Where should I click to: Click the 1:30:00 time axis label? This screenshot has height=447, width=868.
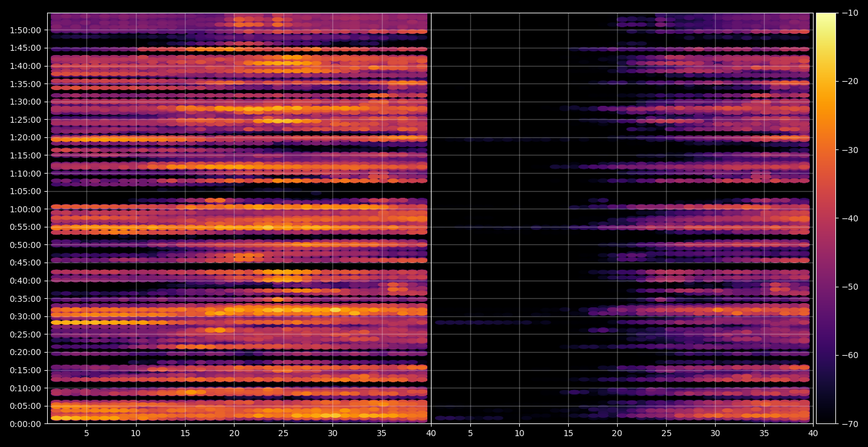click(25, 102)
